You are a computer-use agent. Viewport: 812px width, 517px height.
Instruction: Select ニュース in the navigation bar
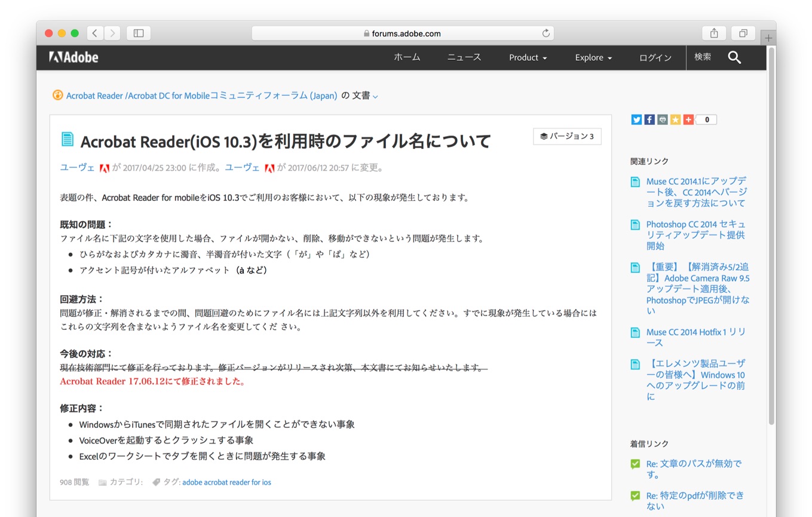(464, 57)
